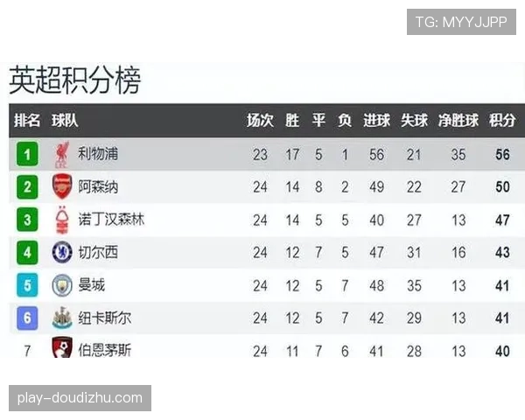Click the Arsenal club crest icon

pos(61,187)
